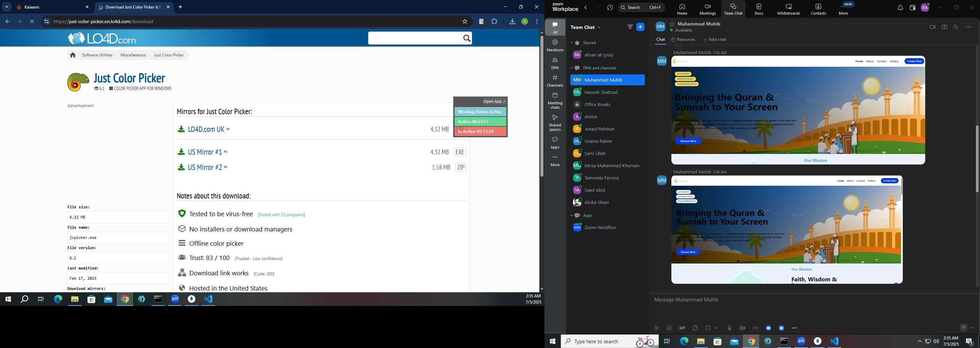Viewport: 980px width, 348px height.
Task: Go back in Zoom Workplace navigation
Action: click(x=586, y=7)
